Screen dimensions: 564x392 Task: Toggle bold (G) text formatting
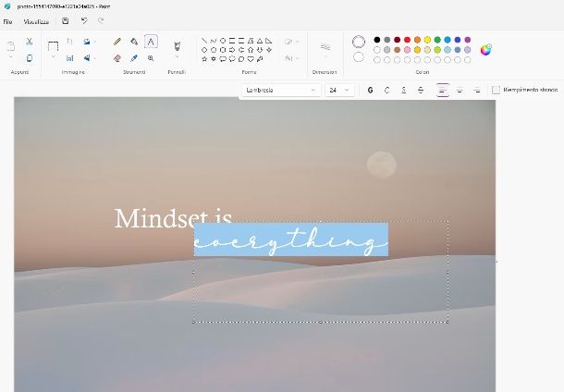(x=370, y=91)
